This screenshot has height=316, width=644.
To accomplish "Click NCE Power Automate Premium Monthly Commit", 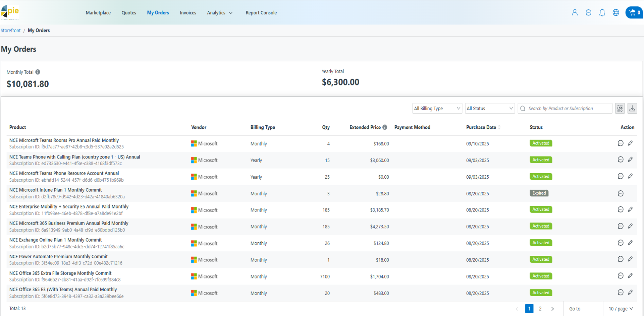I will pos(58,257).
